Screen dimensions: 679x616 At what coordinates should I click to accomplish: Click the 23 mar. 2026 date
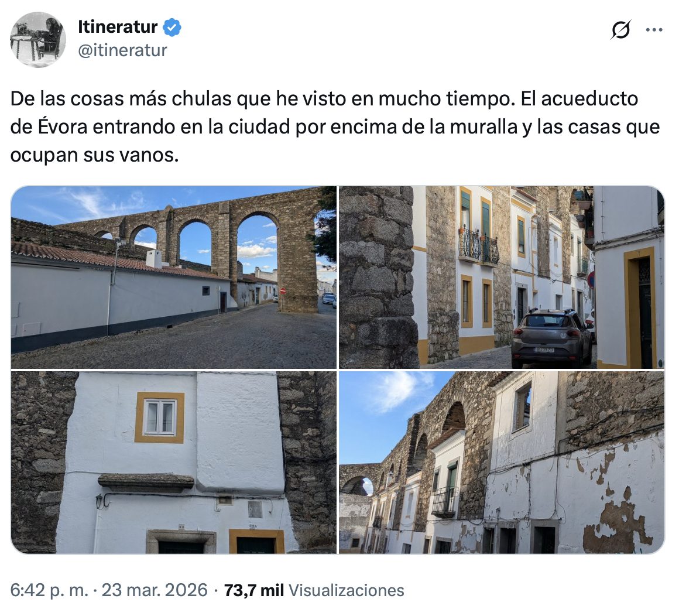coord(155,590)
